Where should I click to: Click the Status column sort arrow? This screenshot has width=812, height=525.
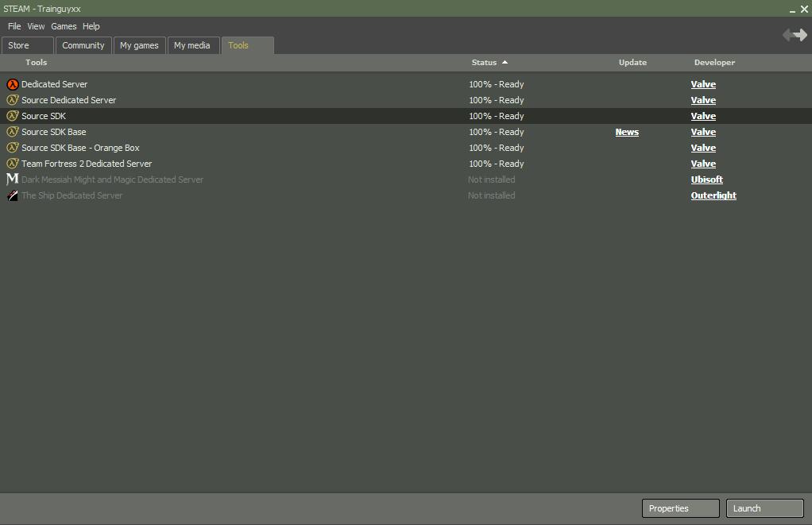click(505, 62)
